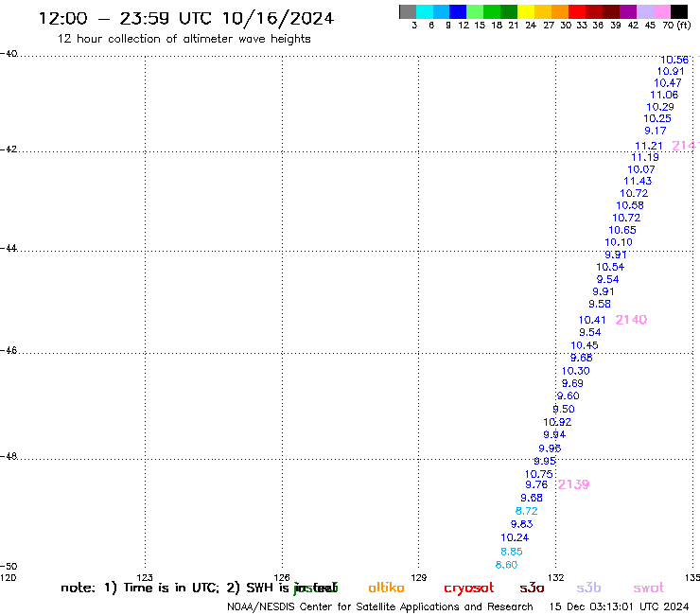This screenshot has height=615, width=700.
Task: Select the wave height value 10.25
Action: [x=657, y=119]
